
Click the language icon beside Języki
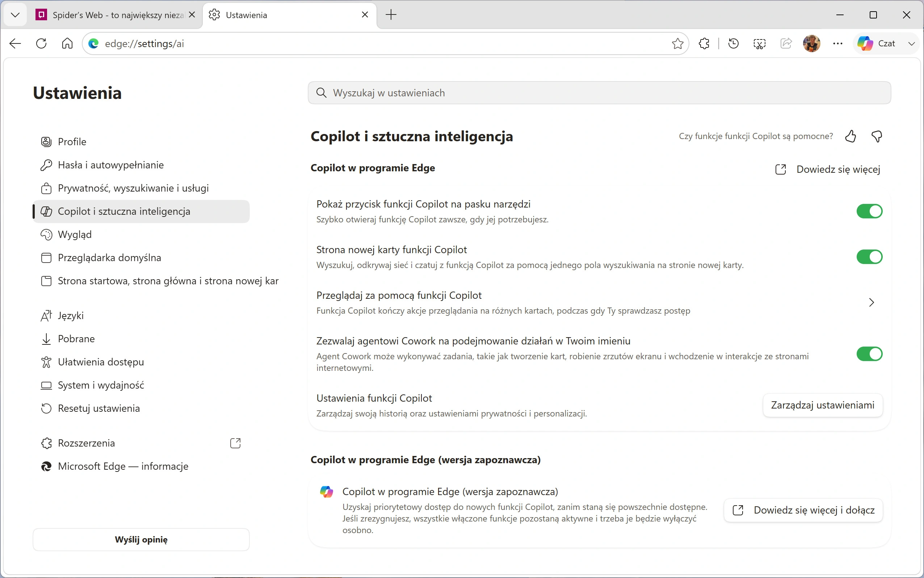pyautogui.click(x=46, y=316)
